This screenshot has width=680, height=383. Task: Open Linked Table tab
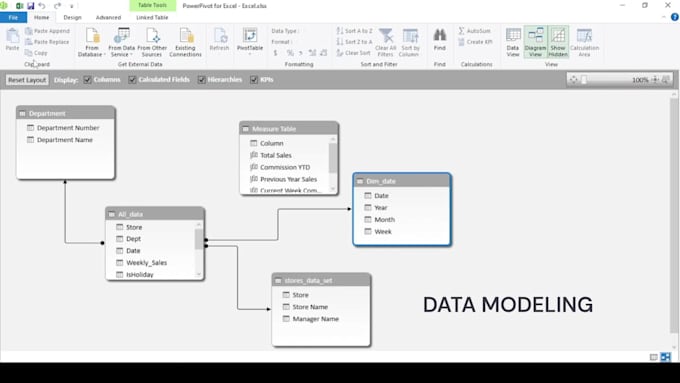152,17
